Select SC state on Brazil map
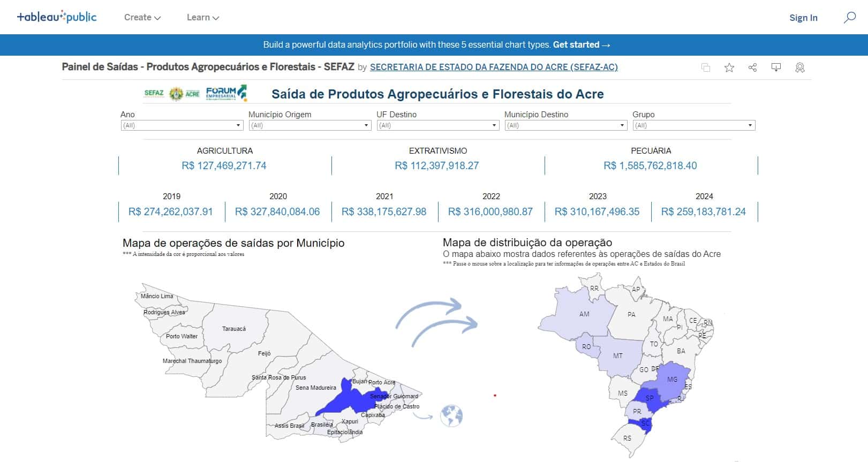Screen dimensions: 868x462 [x=645, y=423]
